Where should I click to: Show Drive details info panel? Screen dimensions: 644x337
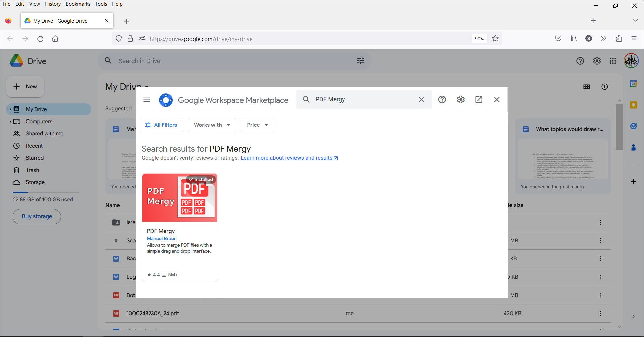coord(605,87)
